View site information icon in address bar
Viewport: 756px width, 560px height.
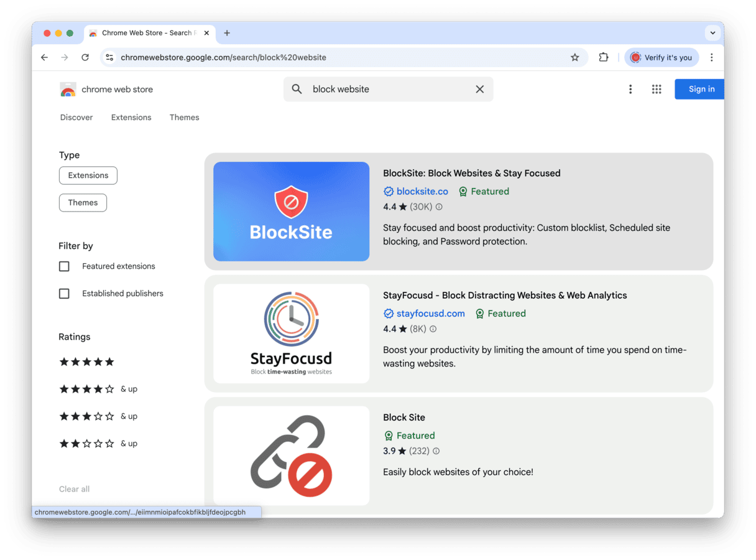tap(109, 57)
